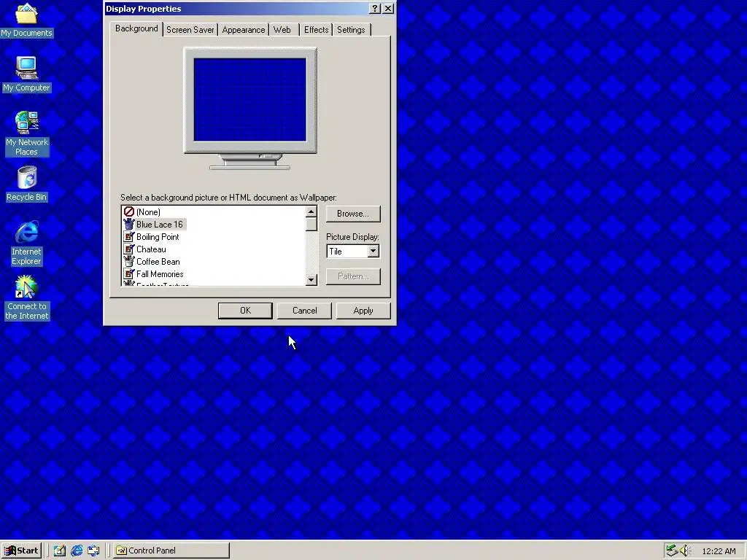Click the Apply button
The width and height of the screenshot is (747, 560).
pos(363,311)
